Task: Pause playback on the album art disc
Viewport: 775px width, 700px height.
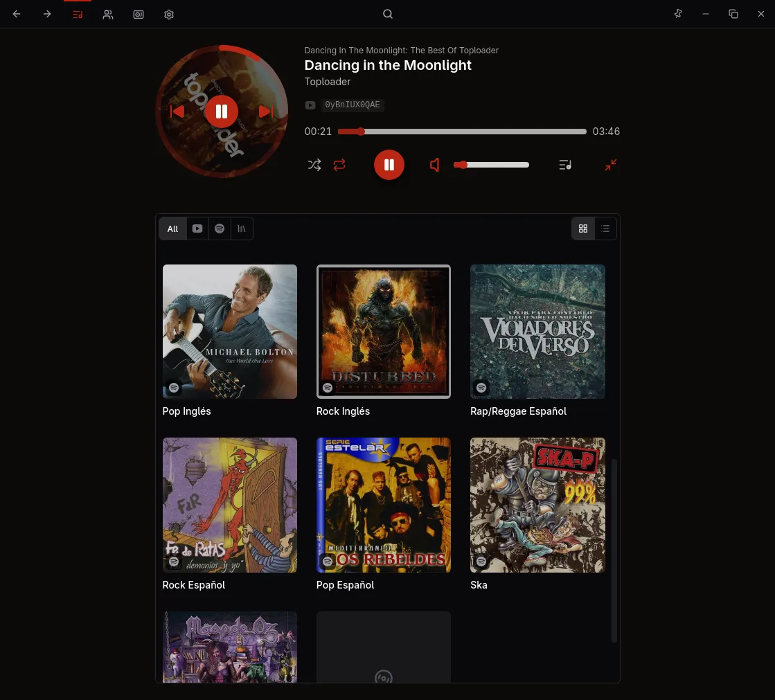Action: pos(222,111)
